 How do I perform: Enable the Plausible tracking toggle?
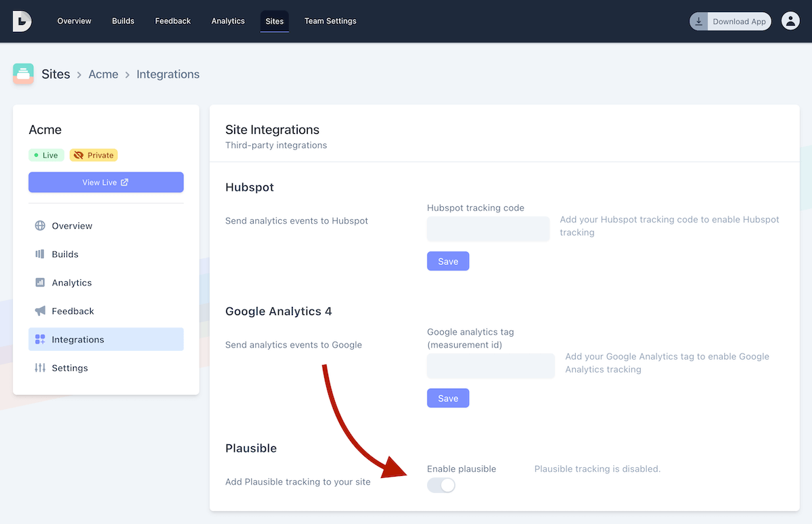point(441,485)
